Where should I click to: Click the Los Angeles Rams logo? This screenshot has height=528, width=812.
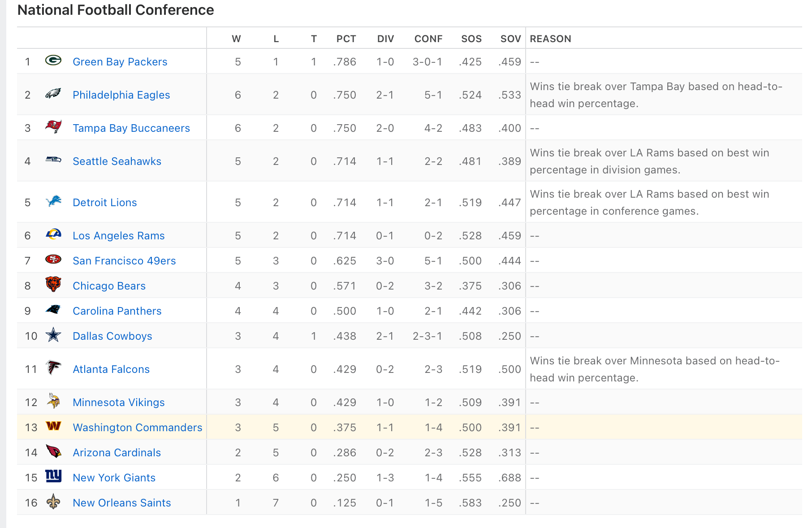point(53,234)
